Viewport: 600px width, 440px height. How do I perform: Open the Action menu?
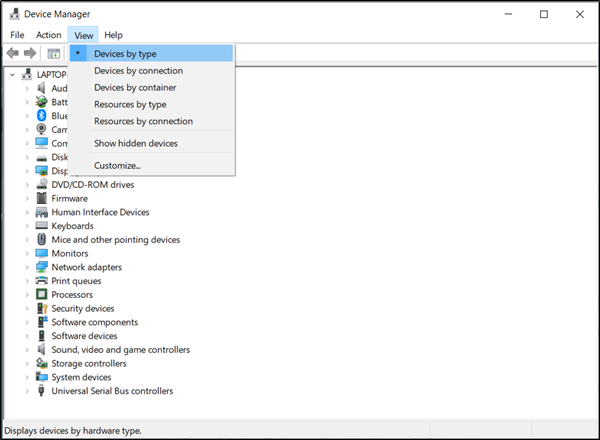pos(49,35)
